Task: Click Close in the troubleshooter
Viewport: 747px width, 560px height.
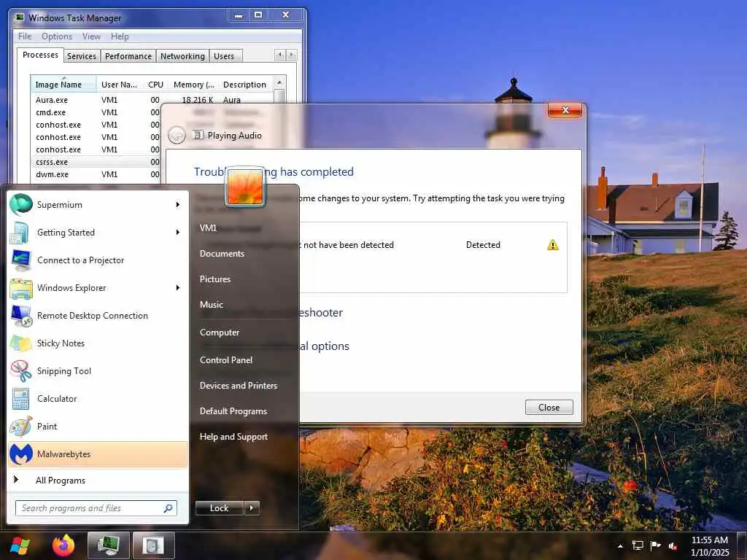Action: (549, 407)
